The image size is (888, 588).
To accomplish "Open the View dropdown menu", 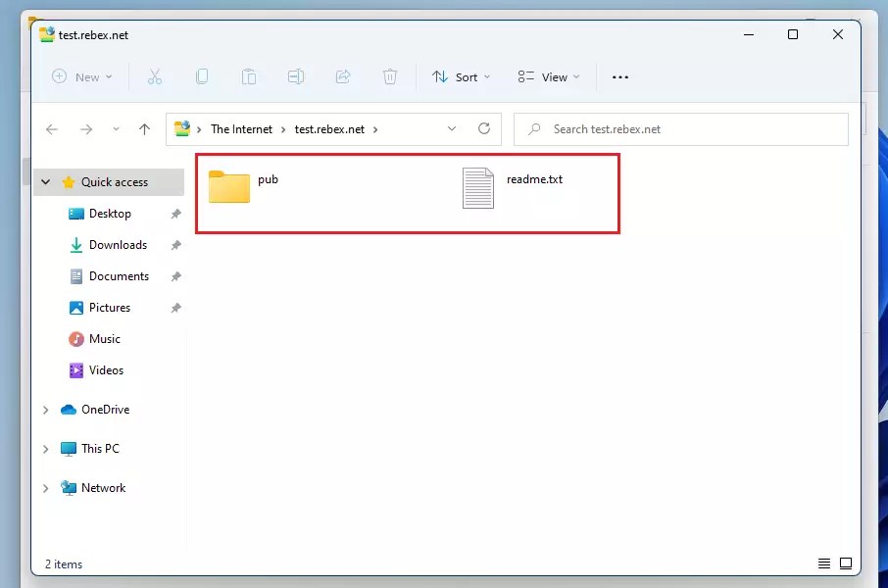I will tap(548, 77).
